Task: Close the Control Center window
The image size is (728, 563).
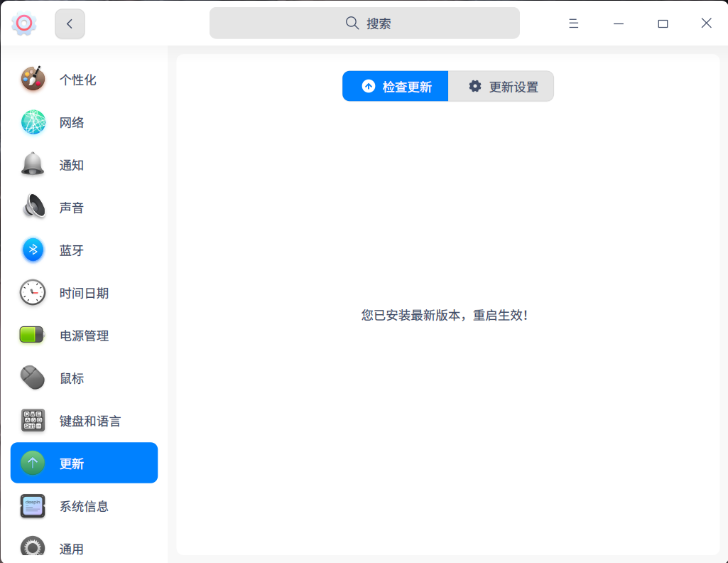Action: point(706,23)
